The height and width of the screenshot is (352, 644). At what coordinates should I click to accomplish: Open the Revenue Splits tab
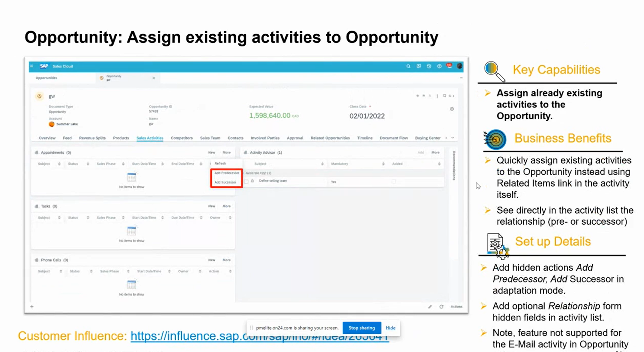coord(92,138)
